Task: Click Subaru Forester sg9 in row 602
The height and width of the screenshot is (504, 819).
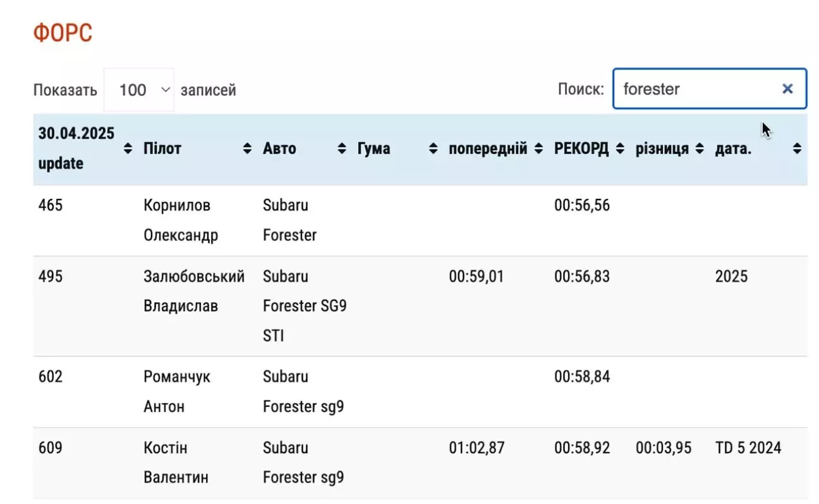Action: [x=303, y=392]
